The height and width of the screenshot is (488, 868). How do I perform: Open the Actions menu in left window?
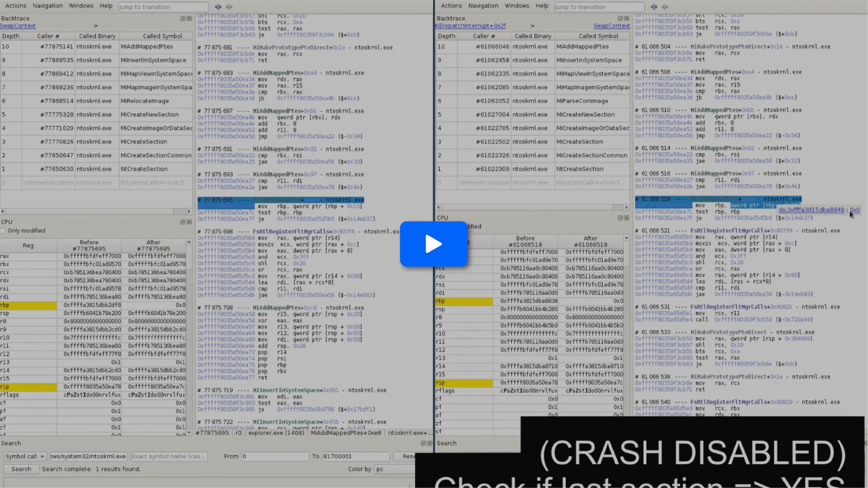tap(15, 6)
